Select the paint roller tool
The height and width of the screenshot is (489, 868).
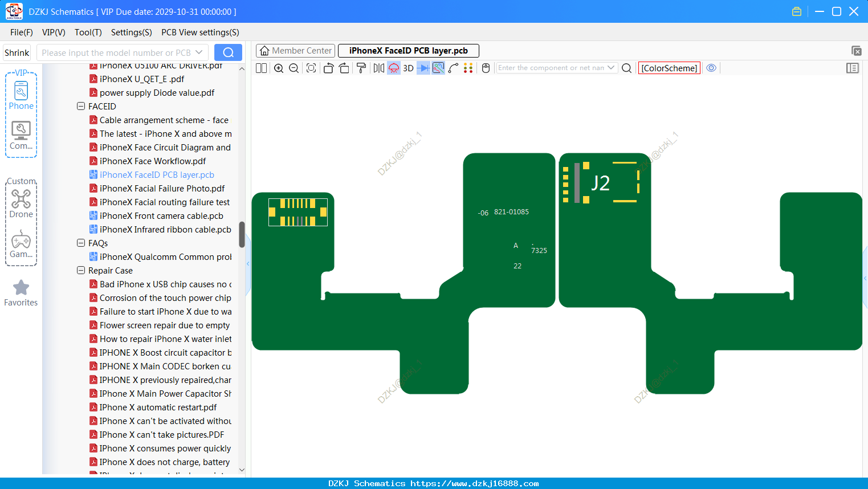click(361, 68)
